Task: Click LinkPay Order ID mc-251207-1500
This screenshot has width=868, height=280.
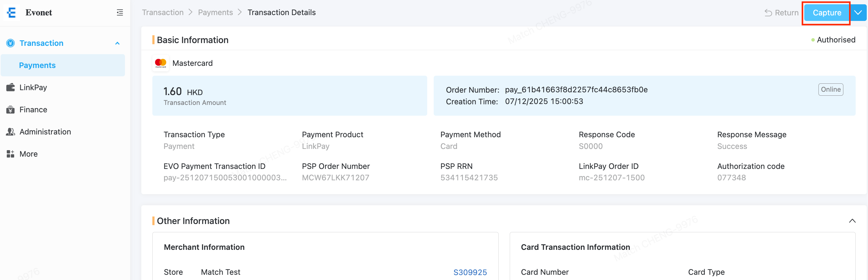Action: coord(612,178)
